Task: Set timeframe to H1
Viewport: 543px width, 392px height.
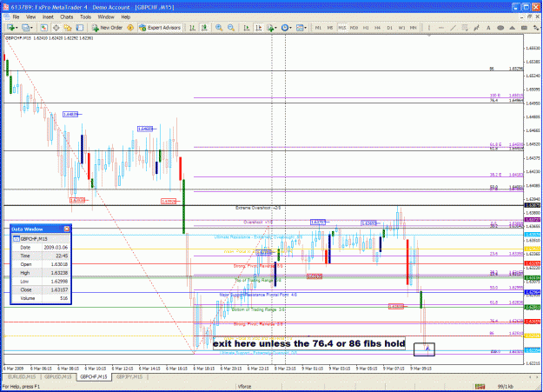Action: (x=366, y=28)
